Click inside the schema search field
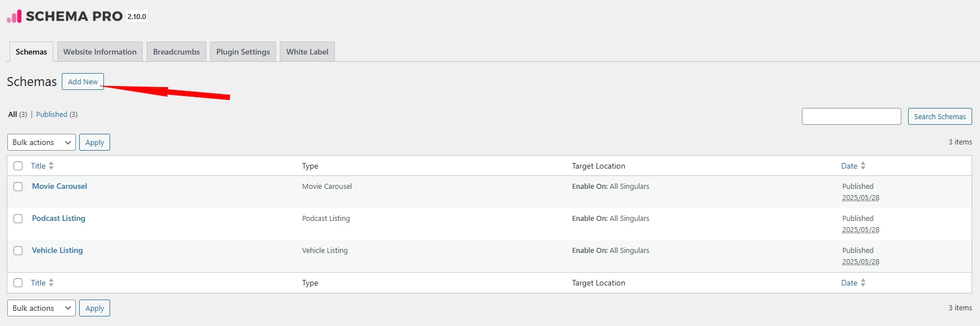 tap(851, 116)
